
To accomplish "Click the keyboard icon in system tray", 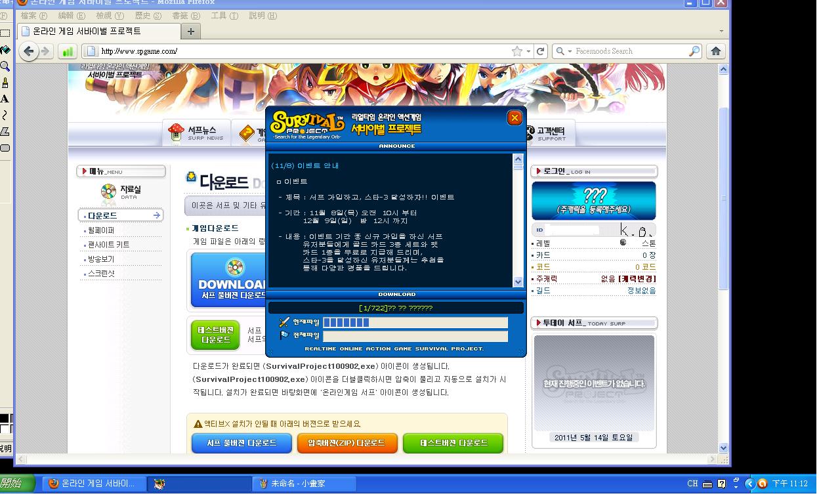I will coord(707,484).
